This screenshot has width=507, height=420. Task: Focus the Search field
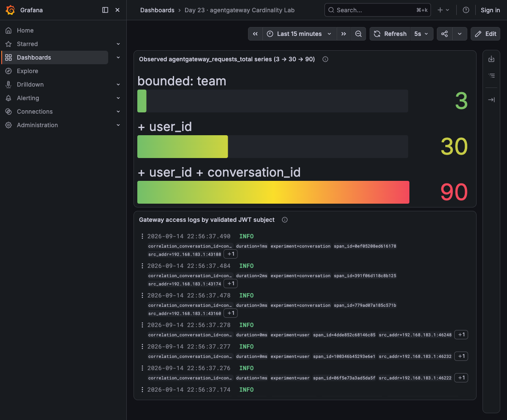coord(377,10)
